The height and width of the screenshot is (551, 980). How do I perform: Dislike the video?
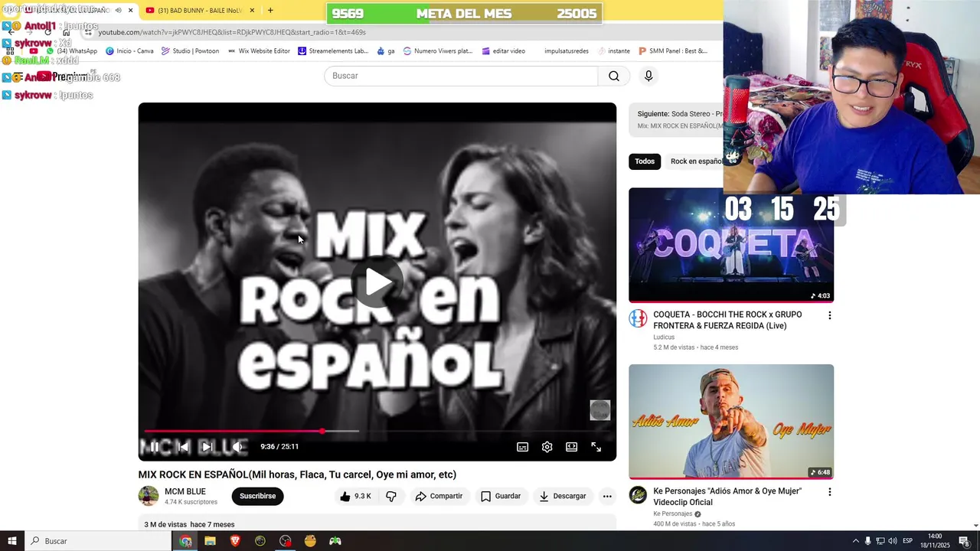point(391,496)
